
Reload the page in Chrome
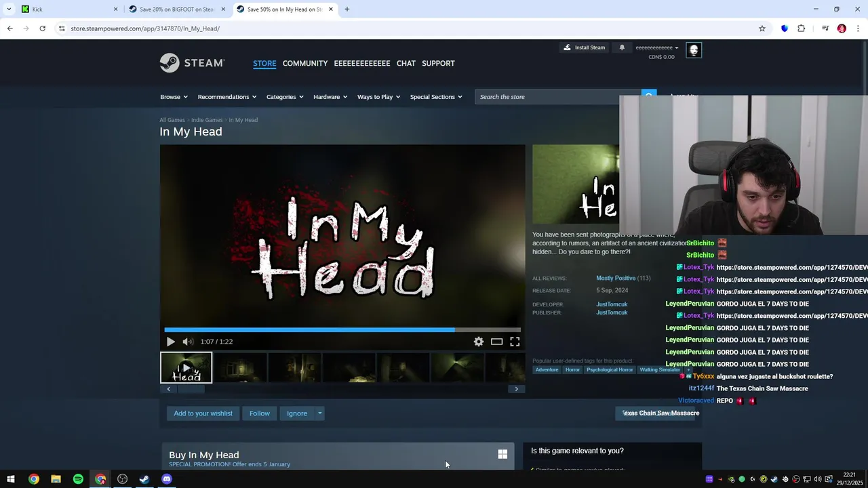point(42,28)
